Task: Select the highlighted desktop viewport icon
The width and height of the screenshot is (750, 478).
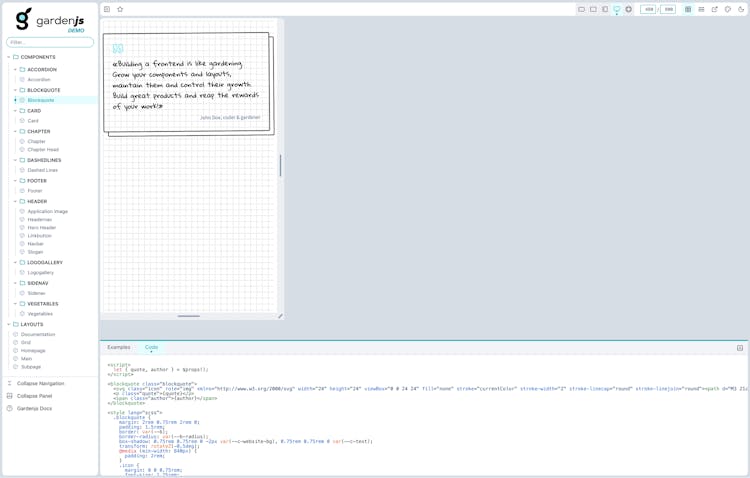Action: (x=617, y=10)
